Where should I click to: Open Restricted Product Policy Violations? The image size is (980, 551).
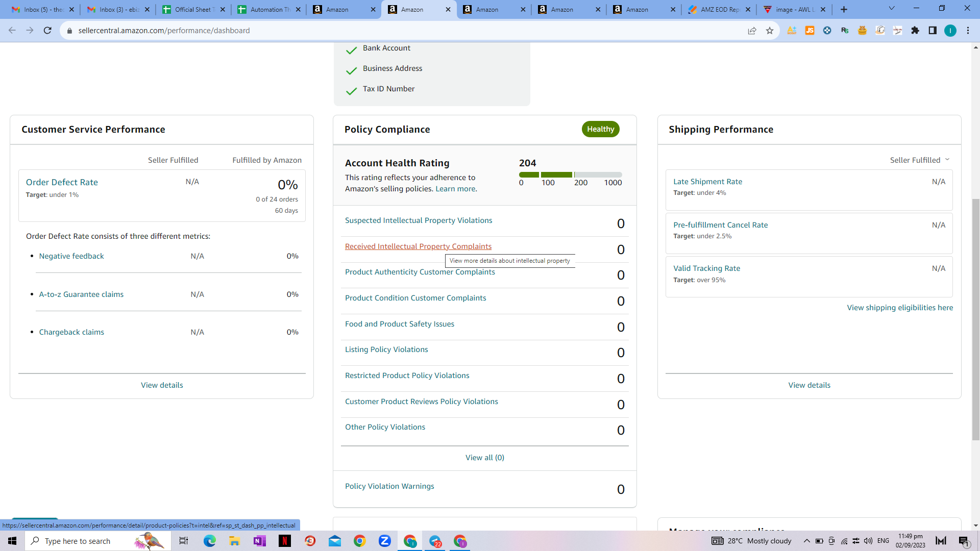(x=407, y=375)
